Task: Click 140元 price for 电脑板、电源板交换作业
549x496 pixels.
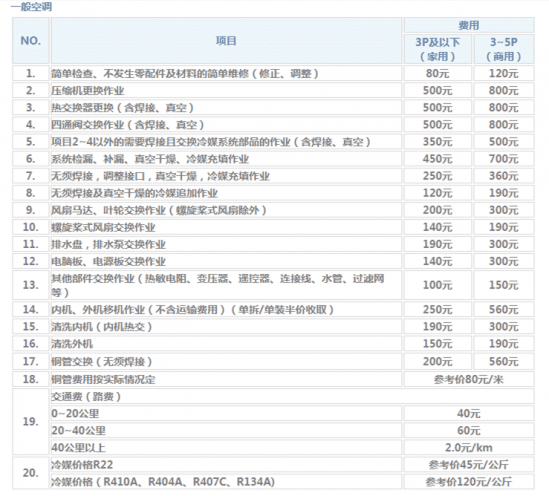Action: (x=438, y=261)
